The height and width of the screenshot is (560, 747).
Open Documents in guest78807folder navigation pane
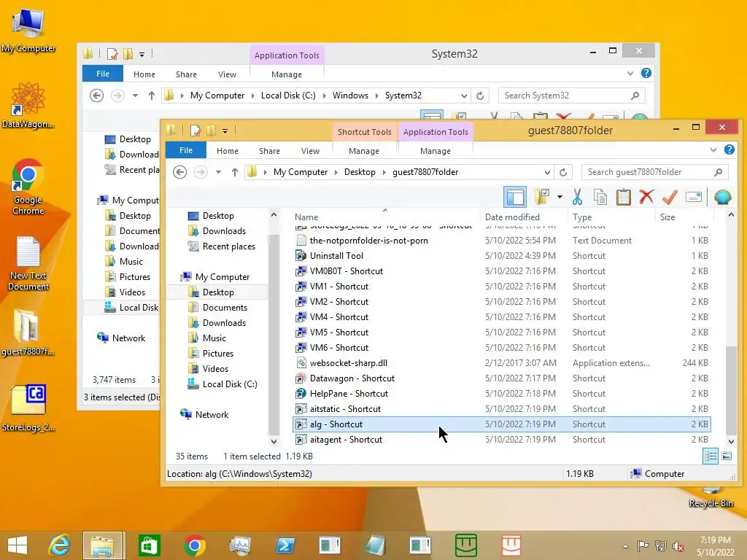[x=225, y=308]
